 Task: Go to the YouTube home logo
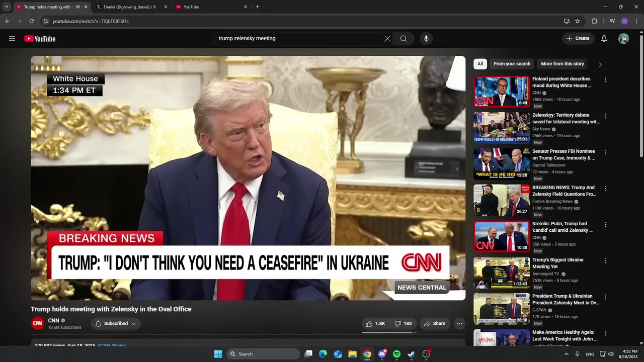pos(40,39)
